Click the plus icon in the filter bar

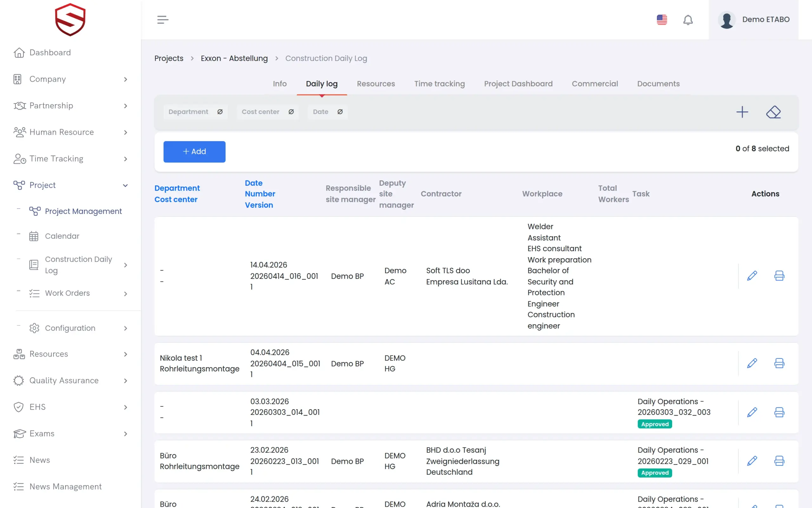tap(742, 112)
